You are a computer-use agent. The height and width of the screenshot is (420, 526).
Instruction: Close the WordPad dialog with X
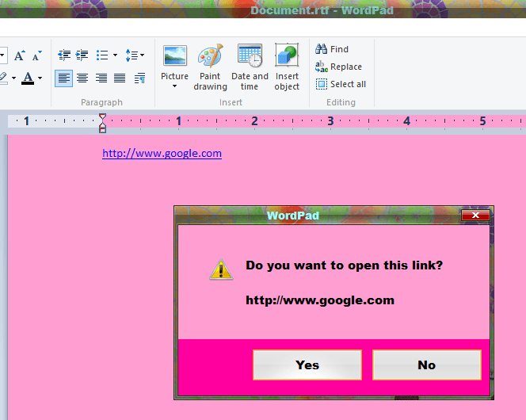475,216
